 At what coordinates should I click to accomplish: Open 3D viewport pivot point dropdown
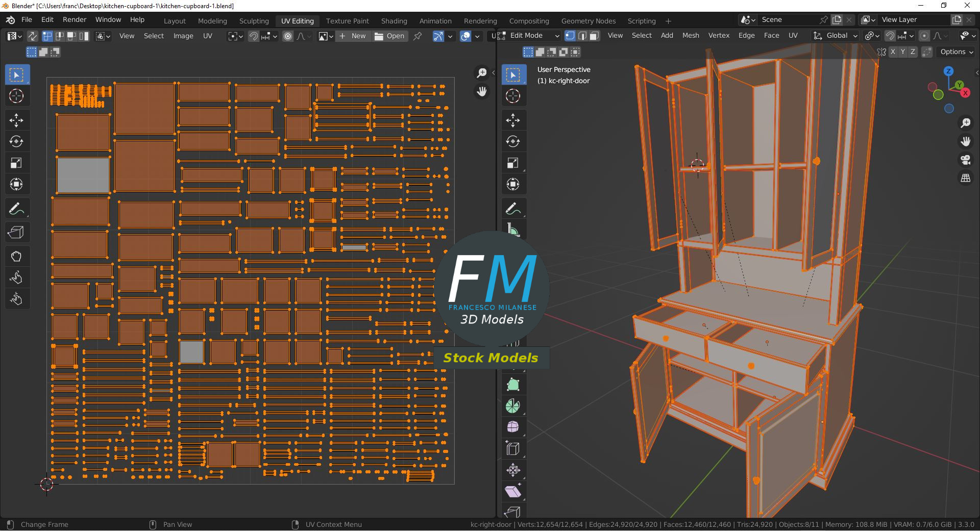click(x=872, y=36)
